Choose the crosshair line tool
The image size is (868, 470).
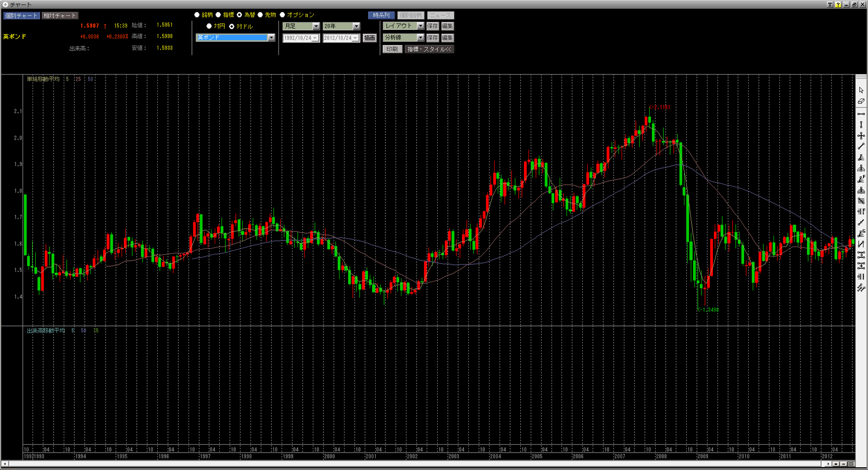coord(861,136)
